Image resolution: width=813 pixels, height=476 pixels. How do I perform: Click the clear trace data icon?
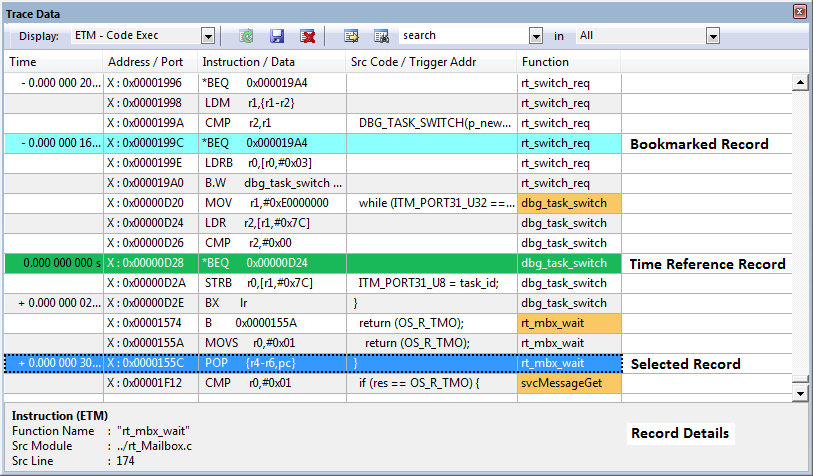point(308,36)
